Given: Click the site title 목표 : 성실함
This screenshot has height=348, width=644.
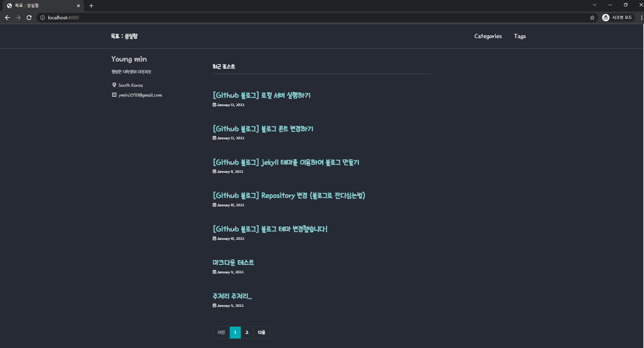Looking at the screenshot, I should (124, 36).
